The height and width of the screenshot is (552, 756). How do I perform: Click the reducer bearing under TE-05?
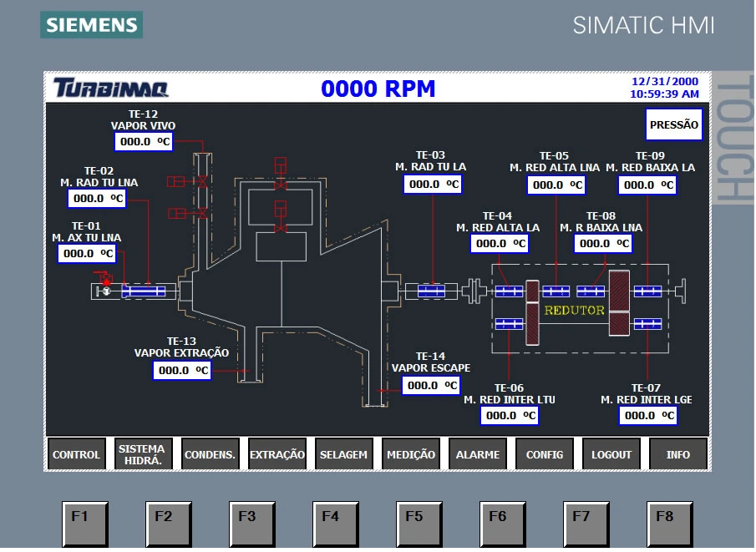point(556,291)
